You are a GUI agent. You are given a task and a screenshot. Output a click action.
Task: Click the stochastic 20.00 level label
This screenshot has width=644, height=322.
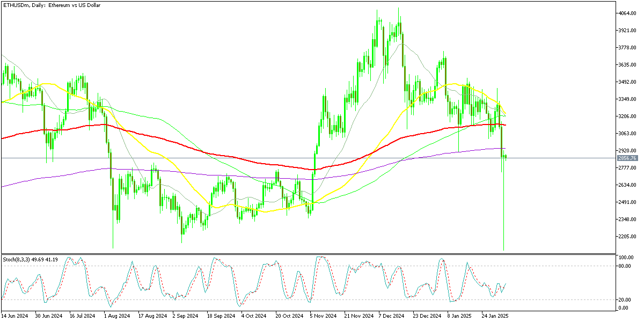tap(626, 300)
